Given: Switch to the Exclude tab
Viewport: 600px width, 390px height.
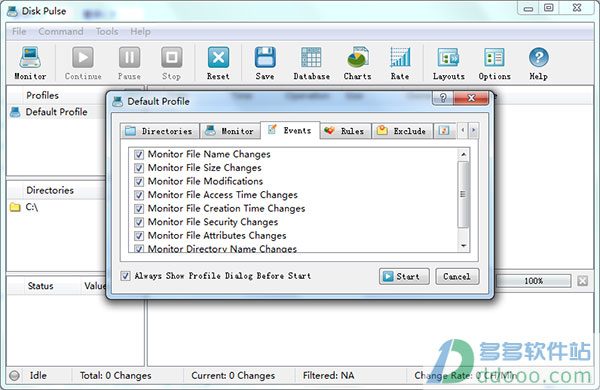Looking at the screenshot, I should coord(402,131).
